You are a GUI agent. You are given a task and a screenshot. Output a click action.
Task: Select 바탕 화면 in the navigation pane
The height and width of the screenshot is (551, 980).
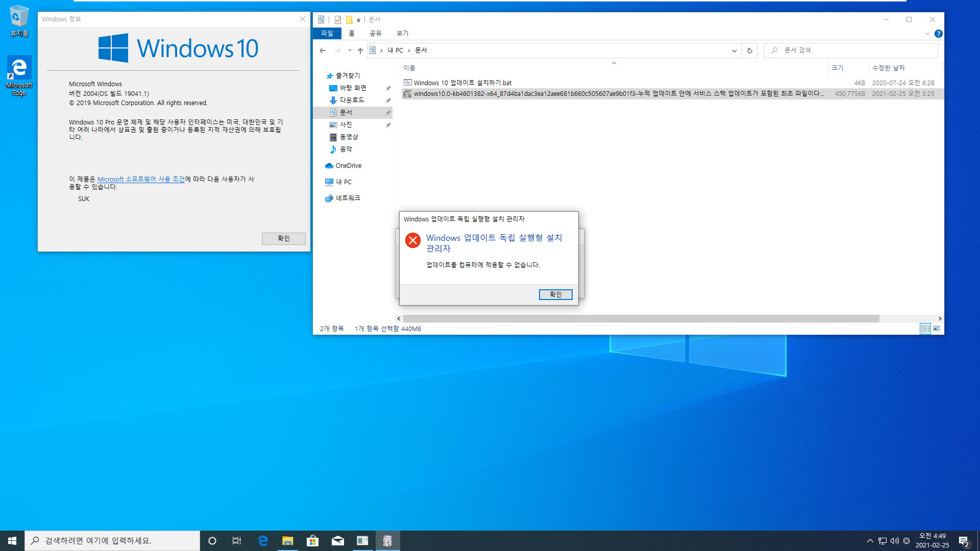point(353,88)
